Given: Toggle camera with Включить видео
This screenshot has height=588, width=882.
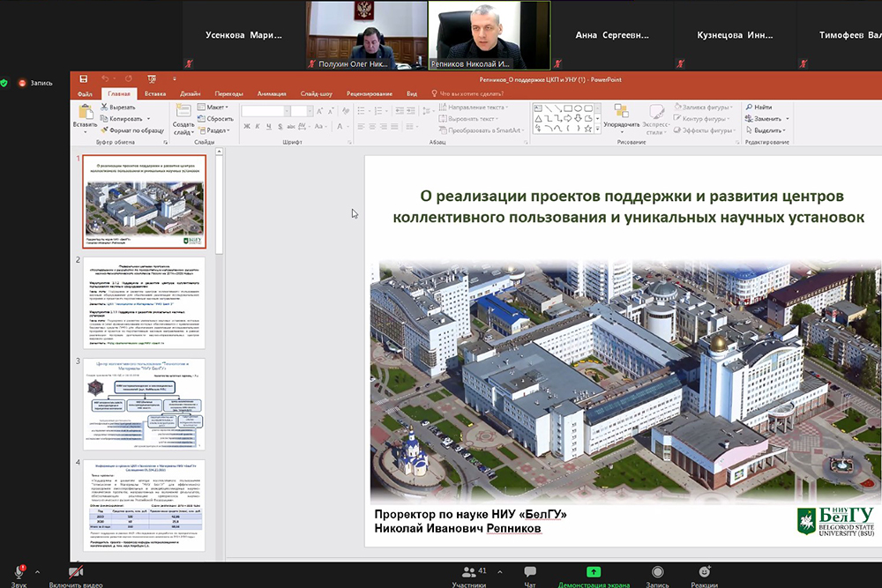Looking at the screenshot, I should click(76, 572).
